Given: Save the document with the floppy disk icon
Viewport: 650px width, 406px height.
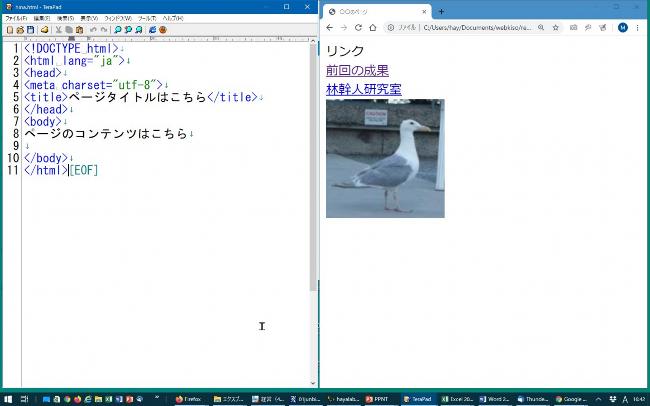Looking at the screenshot, I should [30, 30].
